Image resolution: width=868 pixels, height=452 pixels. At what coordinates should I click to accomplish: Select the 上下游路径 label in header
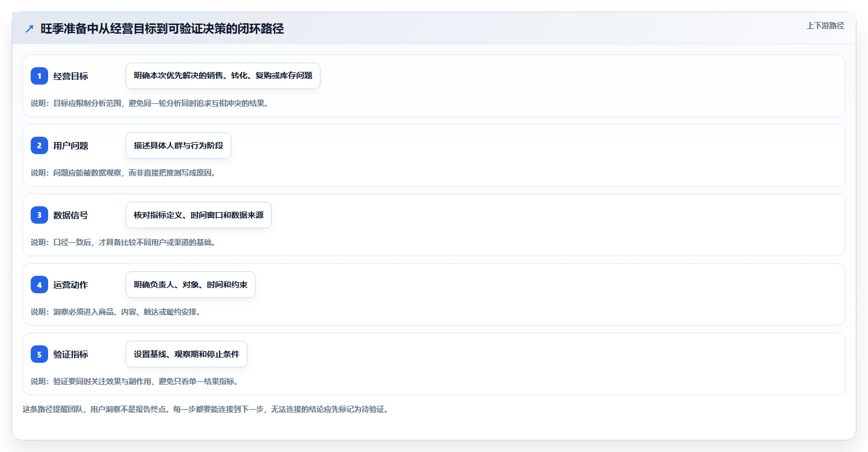(x=825, y=25)
